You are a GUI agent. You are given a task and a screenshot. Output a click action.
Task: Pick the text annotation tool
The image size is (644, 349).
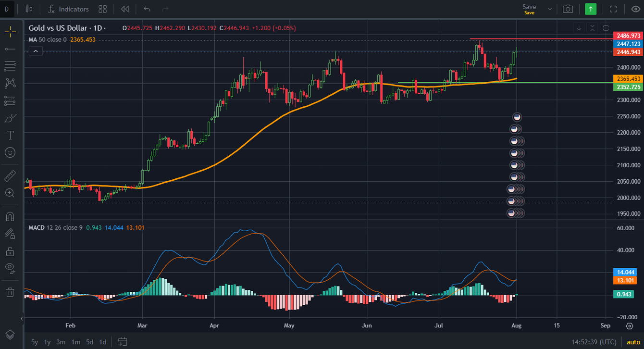pos(10,135)
